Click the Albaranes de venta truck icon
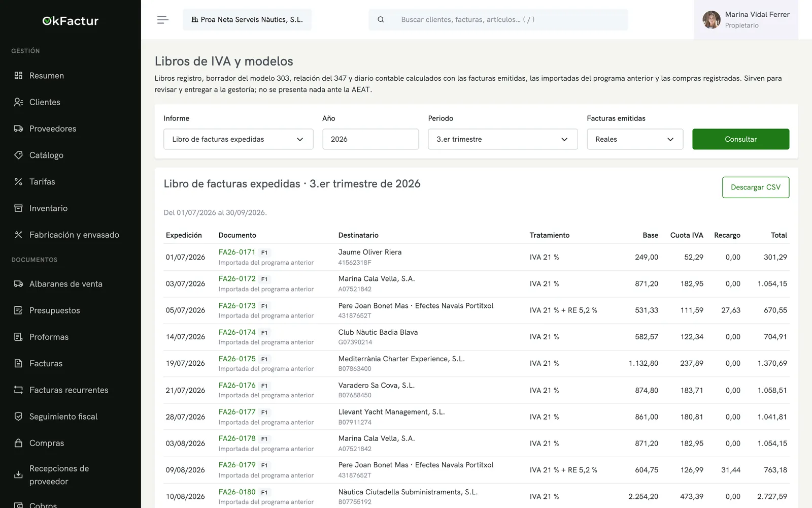 18,284
